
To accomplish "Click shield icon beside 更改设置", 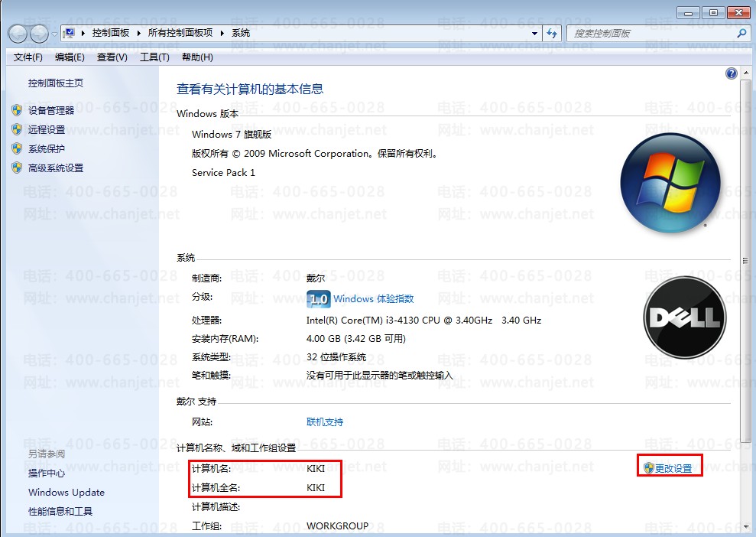I will point(648,468).
